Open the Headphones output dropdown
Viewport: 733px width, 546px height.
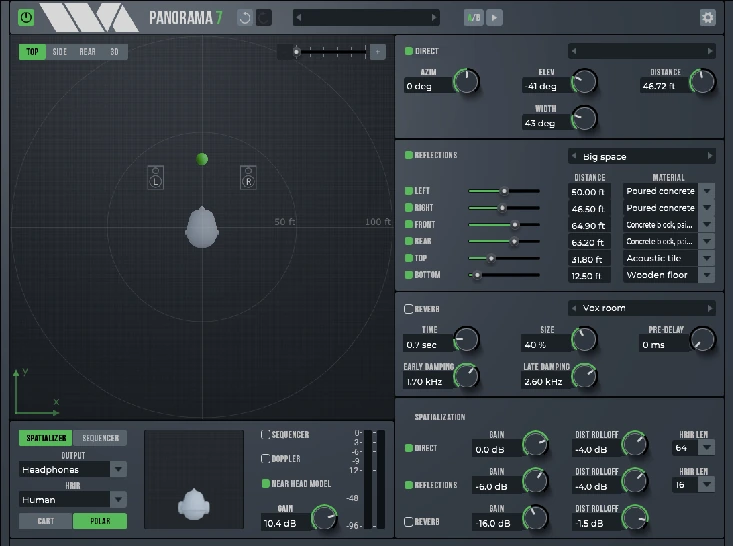pos(118,469)
